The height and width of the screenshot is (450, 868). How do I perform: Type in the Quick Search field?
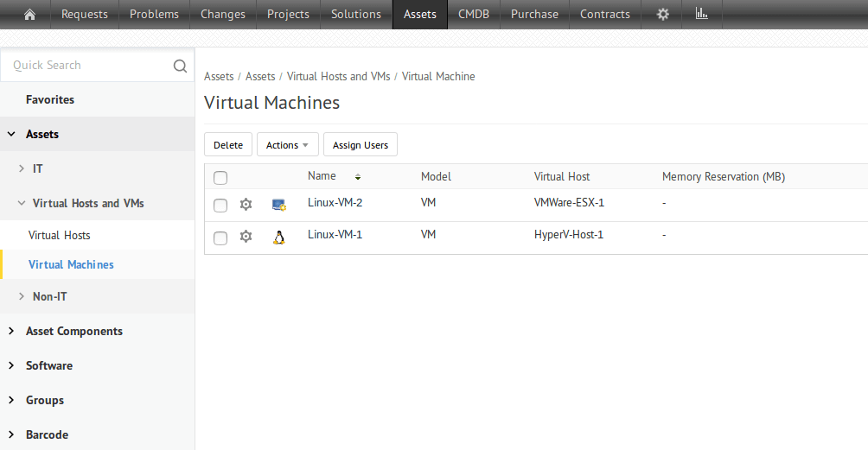(86, 66)
